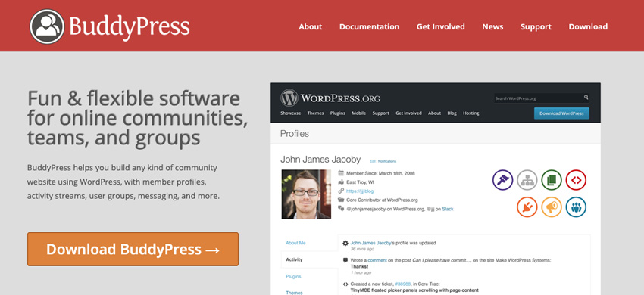Open ticket #38988 link

402,284
